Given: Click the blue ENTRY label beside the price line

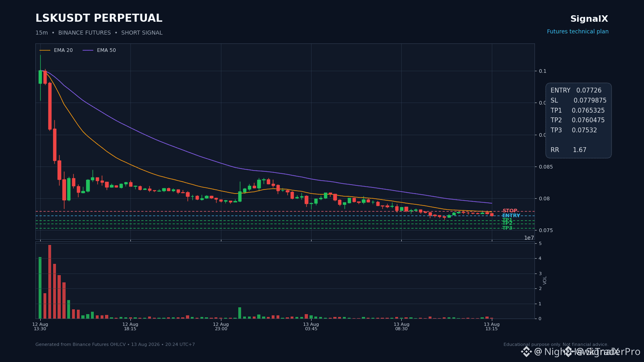Looking at the screenshot, I should (511, 216).
